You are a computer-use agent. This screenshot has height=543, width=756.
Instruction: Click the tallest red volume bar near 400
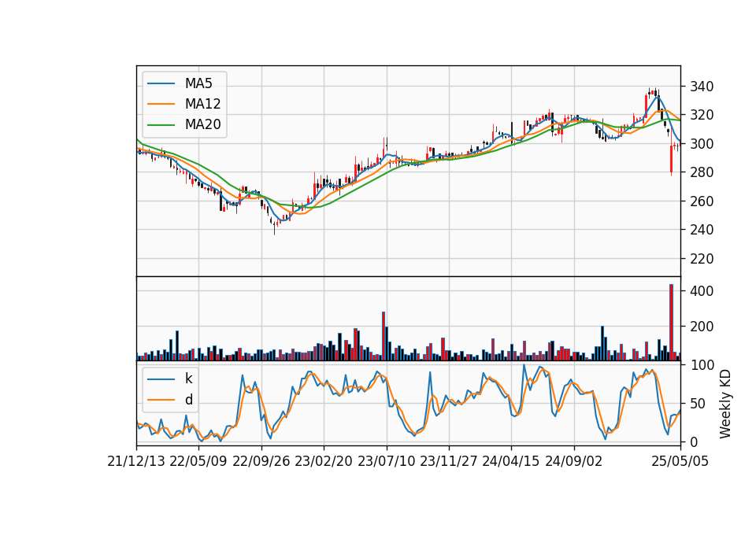pos(671,323)
